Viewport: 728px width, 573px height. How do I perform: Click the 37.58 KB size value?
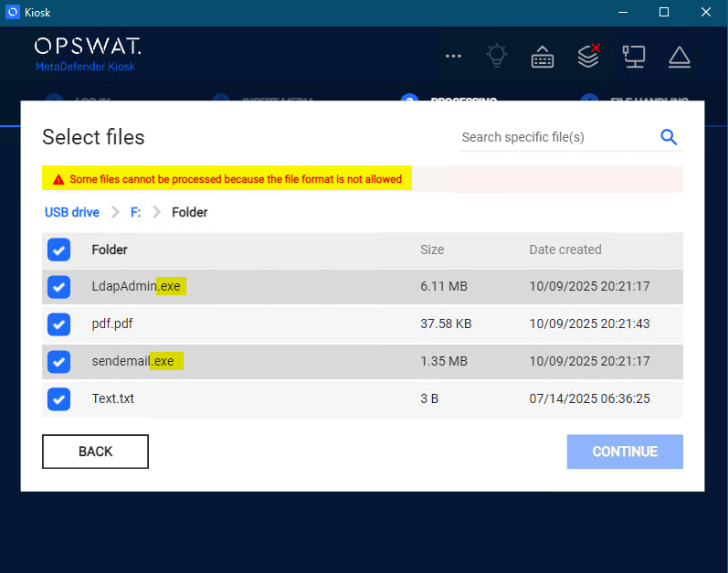446,324
